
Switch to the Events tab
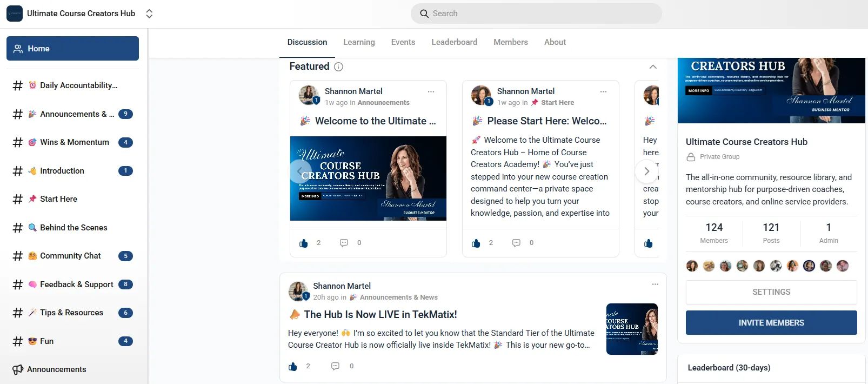click(403, 42)
